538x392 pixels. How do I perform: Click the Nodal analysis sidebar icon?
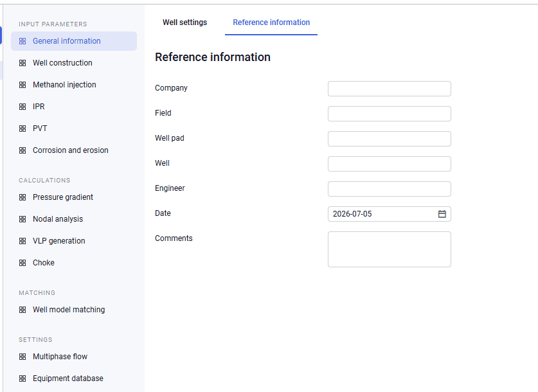22,219
